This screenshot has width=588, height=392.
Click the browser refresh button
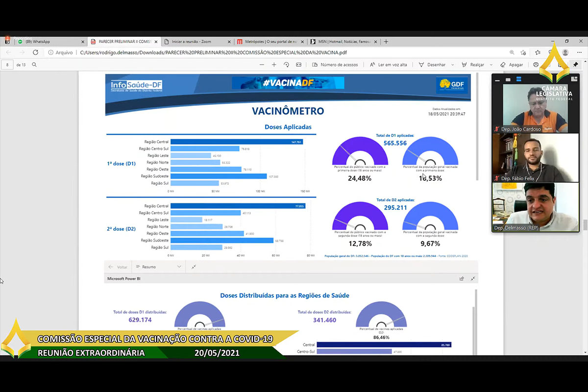coord(35,52)
